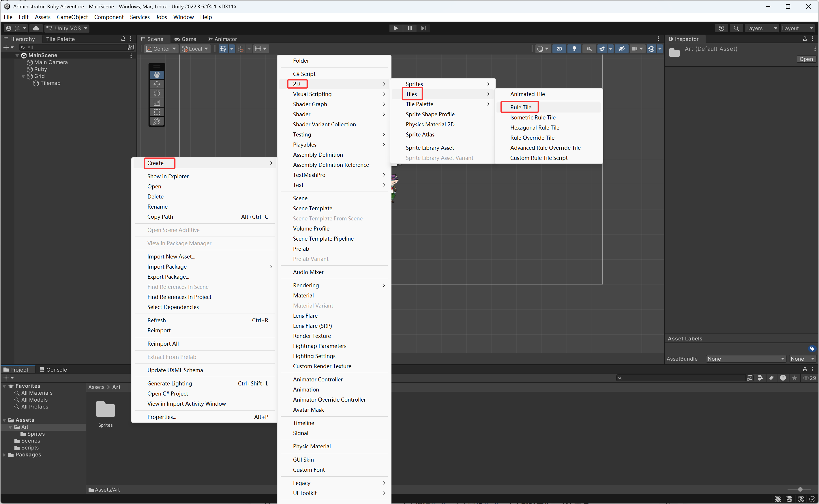The image size is (819, 504).
Task: Select the Rect tool in scene toolbar
Action: pyautogui.click(x=157, y=112)
